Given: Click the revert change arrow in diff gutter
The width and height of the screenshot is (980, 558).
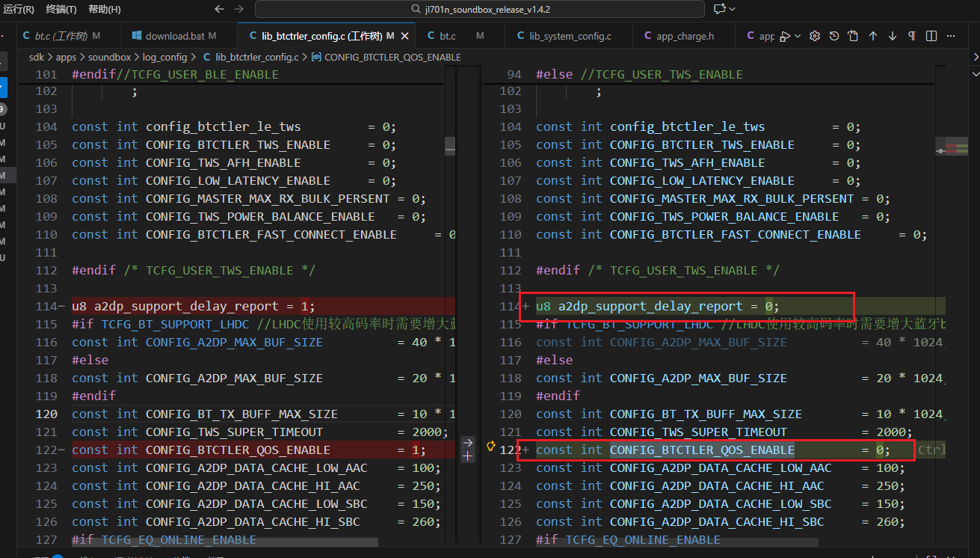Looking at the screenshot, I should (468, 442).
